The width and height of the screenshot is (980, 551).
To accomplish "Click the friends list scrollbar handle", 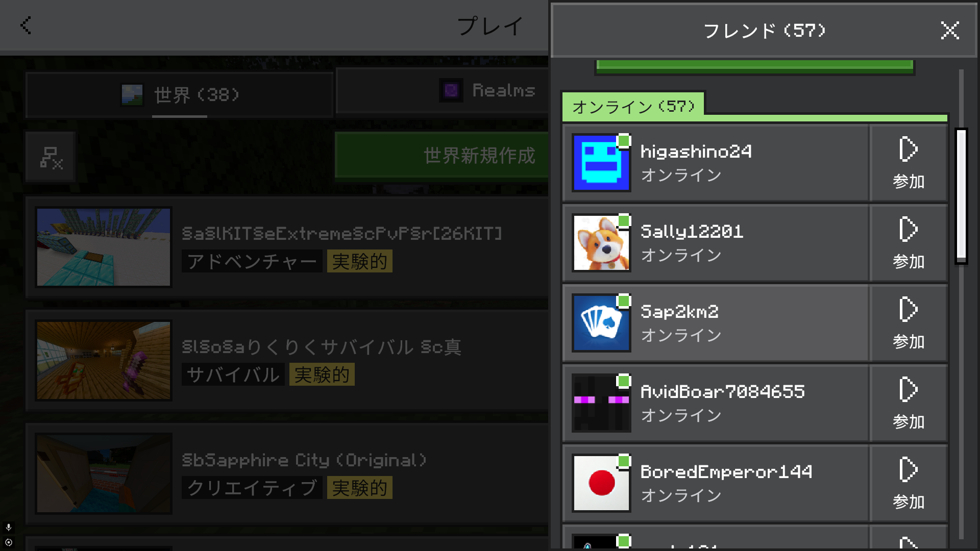I will pos(961,196).
